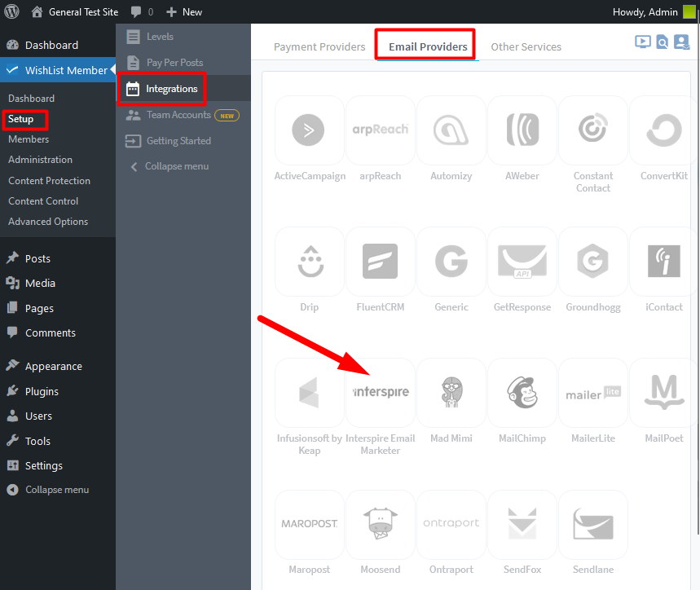Select Integrations in the submenu
Image resolution: width=700 pixels, height=590 pixels.
183,88
